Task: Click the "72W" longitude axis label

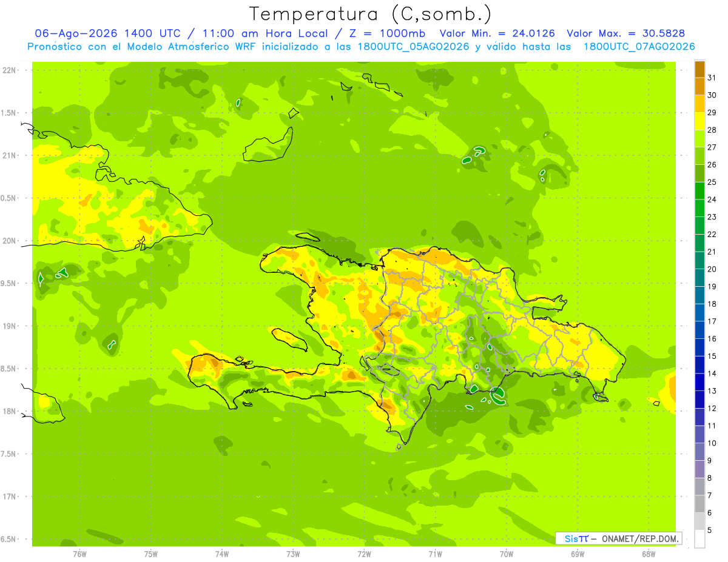Action: click(x=364, y=554)
